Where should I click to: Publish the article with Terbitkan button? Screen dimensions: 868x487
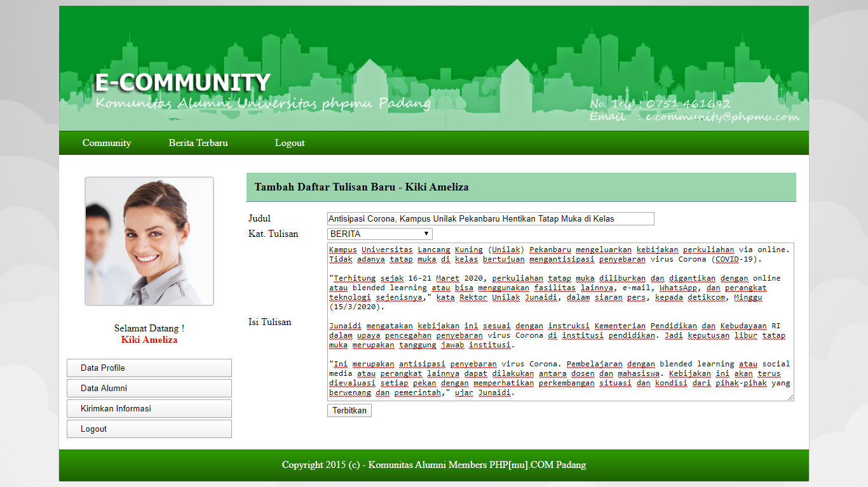[x=349, y=410]
